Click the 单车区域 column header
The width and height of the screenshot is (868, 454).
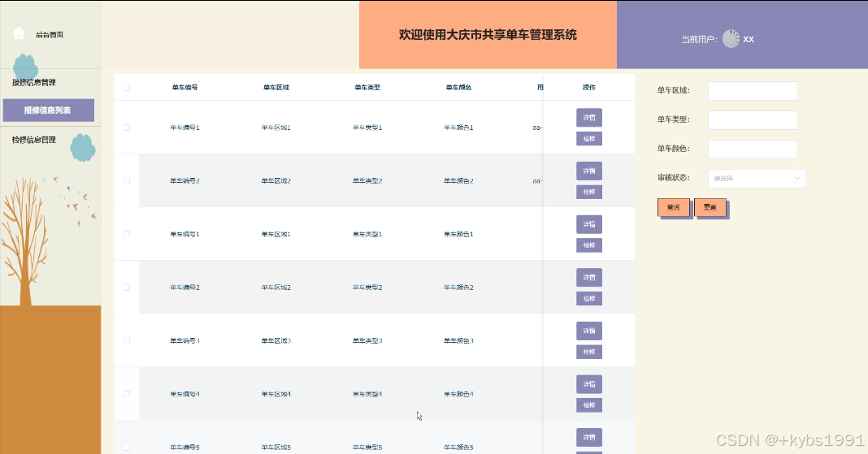(x=276, y=88)
